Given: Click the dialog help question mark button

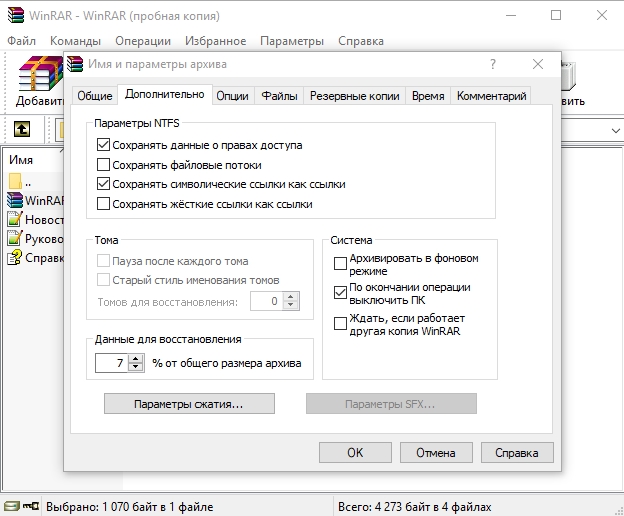Looking at the screenshot, I should [x=493, y=64].
